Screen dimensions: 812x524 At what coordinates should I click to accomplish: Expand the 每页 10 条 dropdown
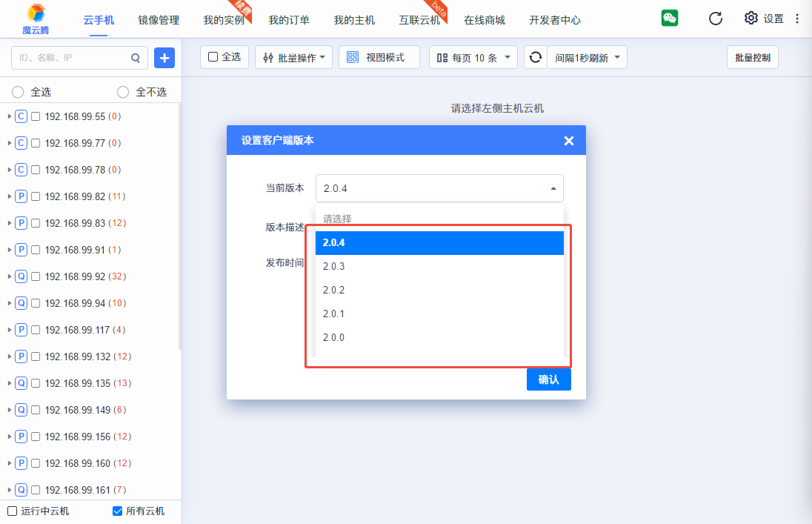pos(473,57)
